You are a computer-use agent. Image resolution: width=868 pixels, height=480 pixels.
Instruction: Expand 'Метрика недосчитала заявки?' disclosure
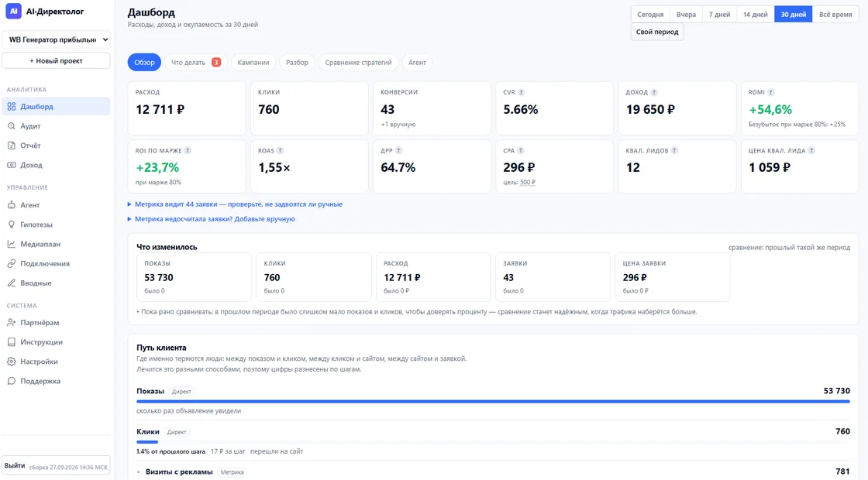pos(212,219)
